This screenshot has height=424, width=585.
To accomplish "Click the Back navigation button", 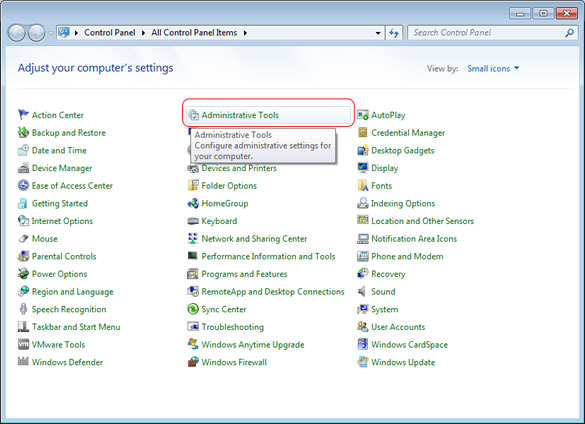I will pos(16,33).
